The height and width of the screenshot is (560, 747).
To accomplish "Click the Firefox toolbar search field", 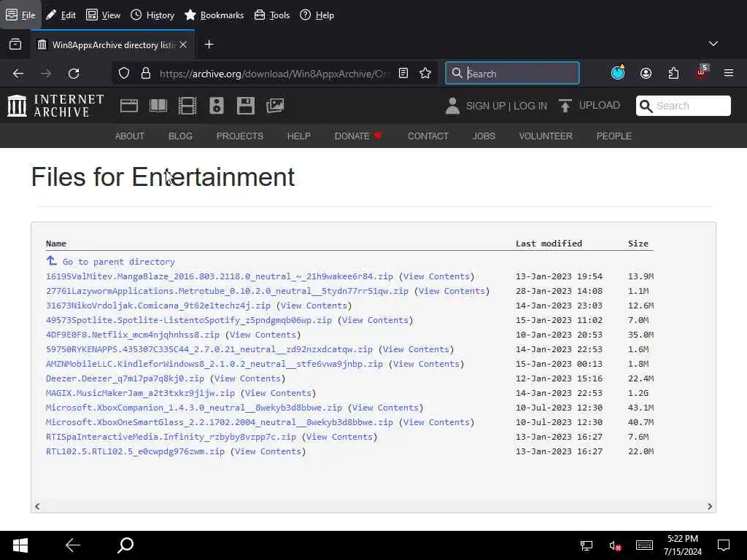I will [513, 74].
